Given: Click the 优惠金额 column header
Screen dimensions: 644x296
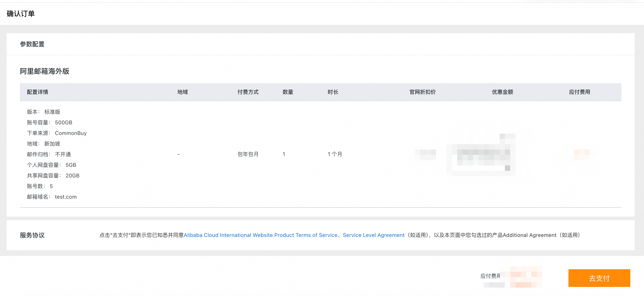Looking at the screenshot, I should click(502, 92).
